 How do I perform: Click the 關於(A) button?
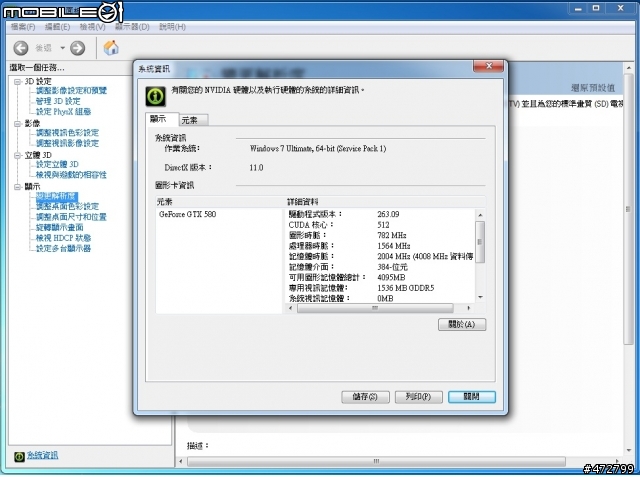point(462,325)
